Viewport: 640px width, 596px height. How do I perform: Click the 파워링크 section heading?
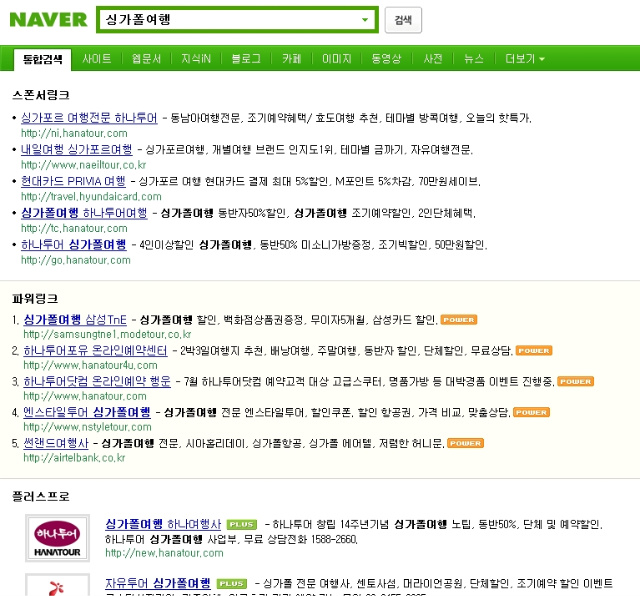click(x=35, y=298)
